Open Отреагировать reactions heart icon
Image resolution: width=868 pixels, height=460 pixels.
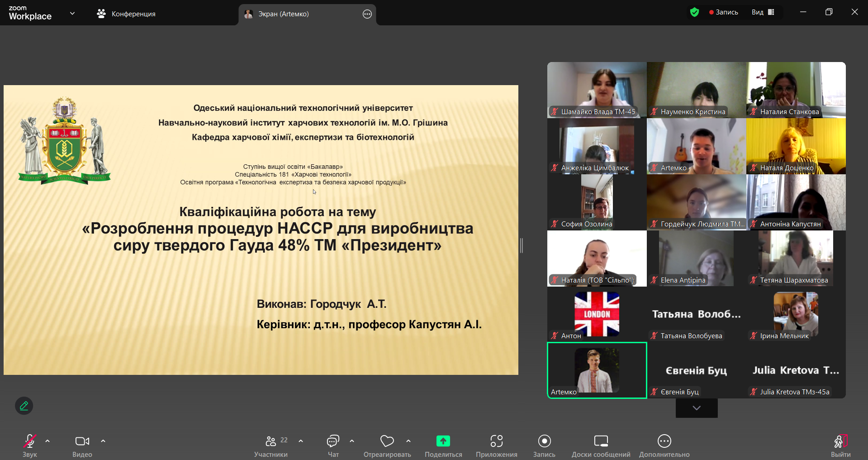pos(387,441)
